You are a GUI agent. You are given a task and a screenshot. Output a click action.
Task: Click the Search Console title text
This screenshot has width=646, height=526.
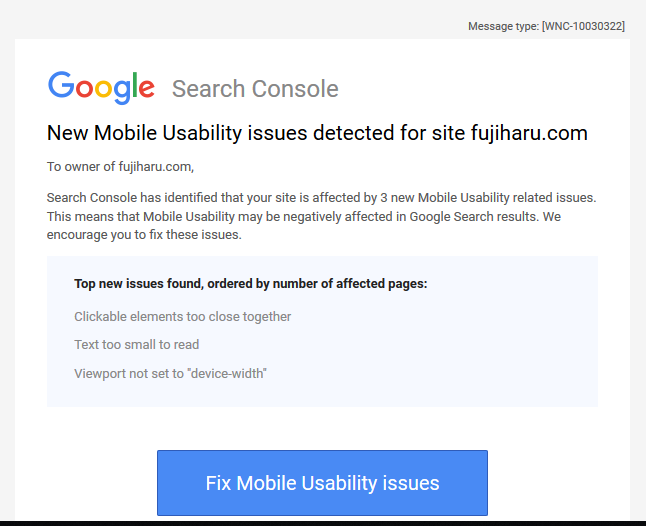pos(255,89)
